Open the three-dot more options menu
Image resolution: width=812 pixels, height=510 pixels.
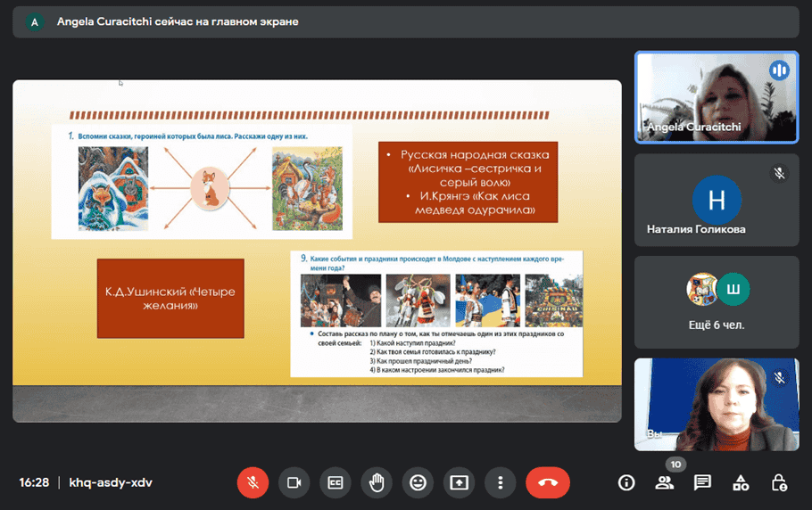point(500,482)
